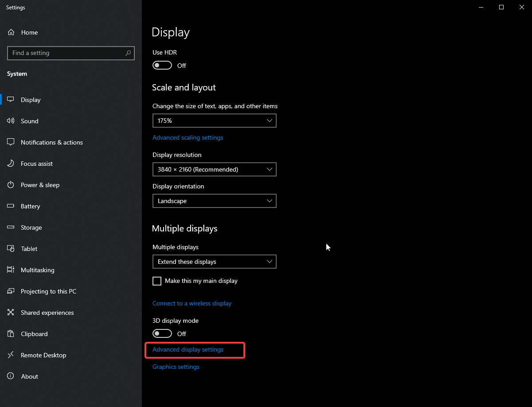The height and width of the screenshot is (407, 532).
Task: Open the Extend these displays dropdown
Action: (x=215, y=262)
